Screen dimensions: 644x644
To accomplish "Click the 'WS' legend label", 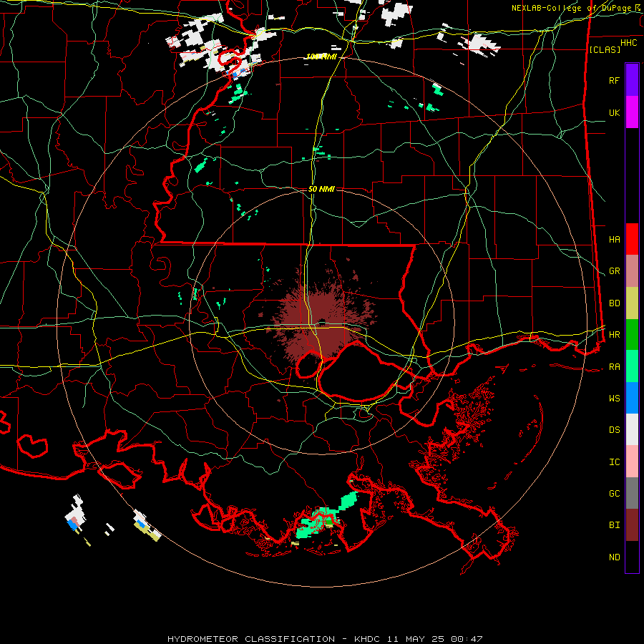I will pos(614,399).
